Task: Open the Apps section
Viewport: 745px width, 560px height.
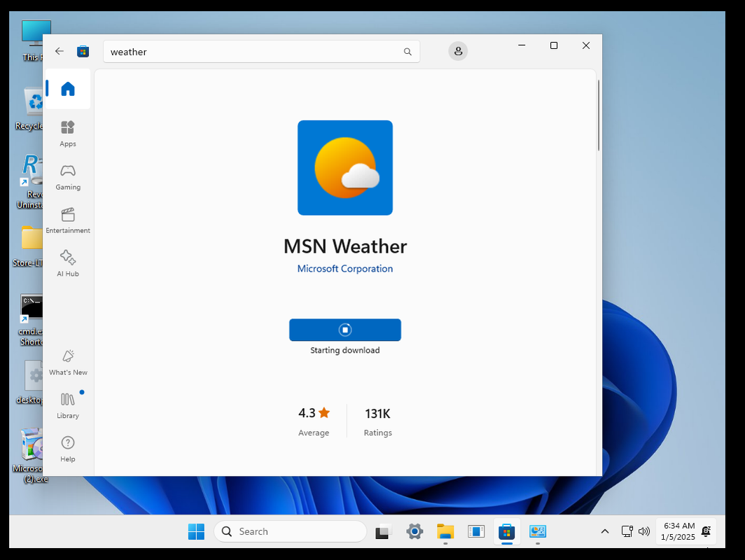Action: click(68, 134)
